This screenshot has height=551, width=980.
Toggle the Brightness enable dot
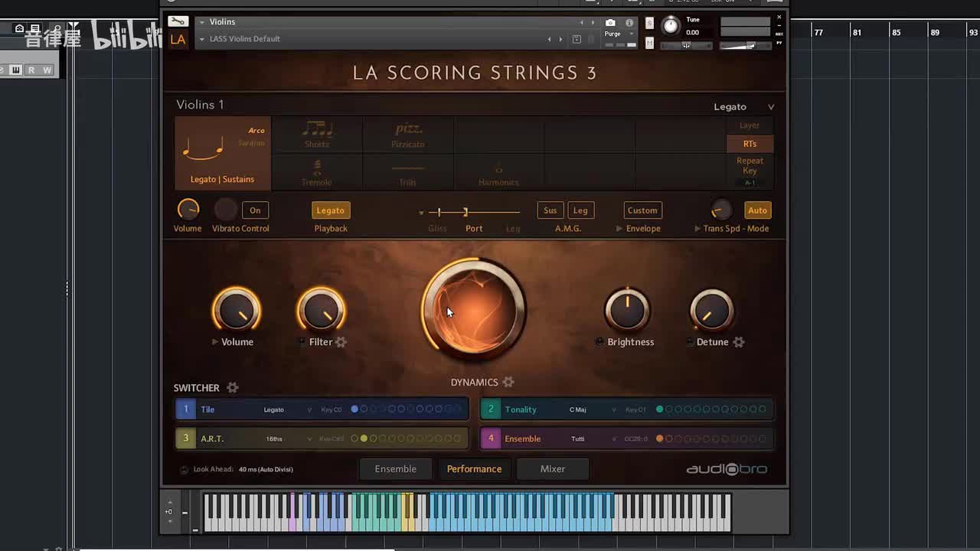[599, 342]
